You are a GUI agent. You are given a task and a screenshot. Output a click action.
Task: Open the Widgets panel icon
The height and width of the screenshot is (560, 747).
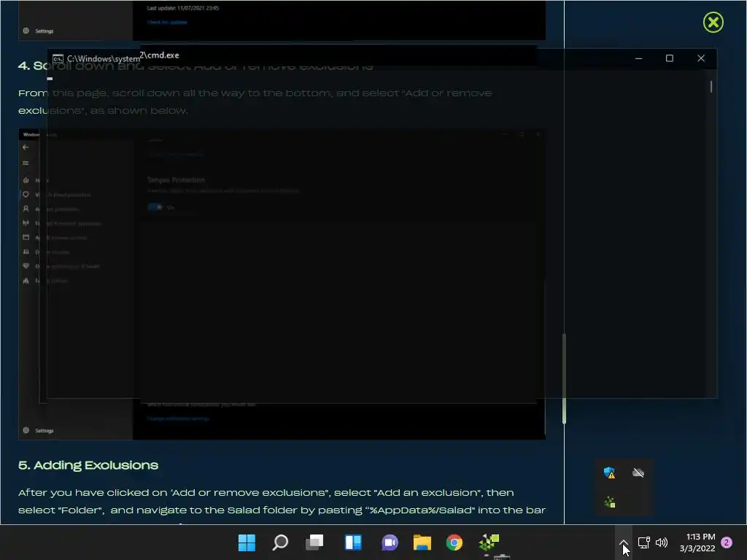point(353,542)
